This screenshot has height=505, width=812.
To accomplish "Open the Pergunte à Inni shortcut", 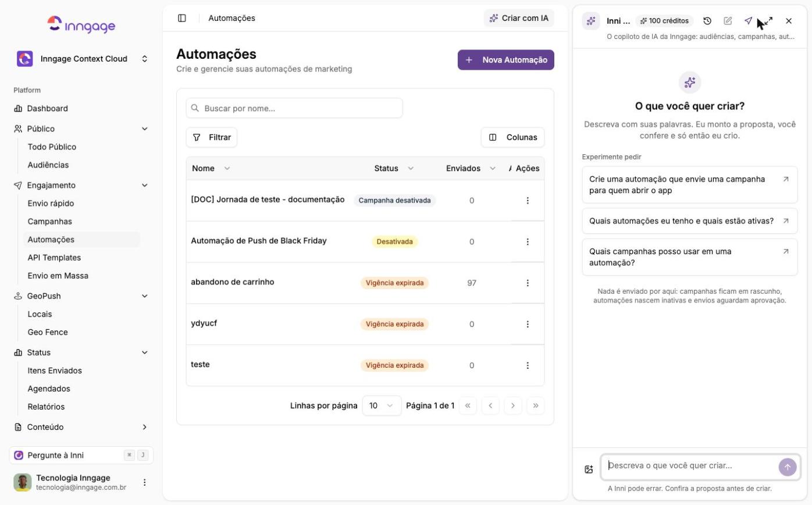I will point(81,455).
